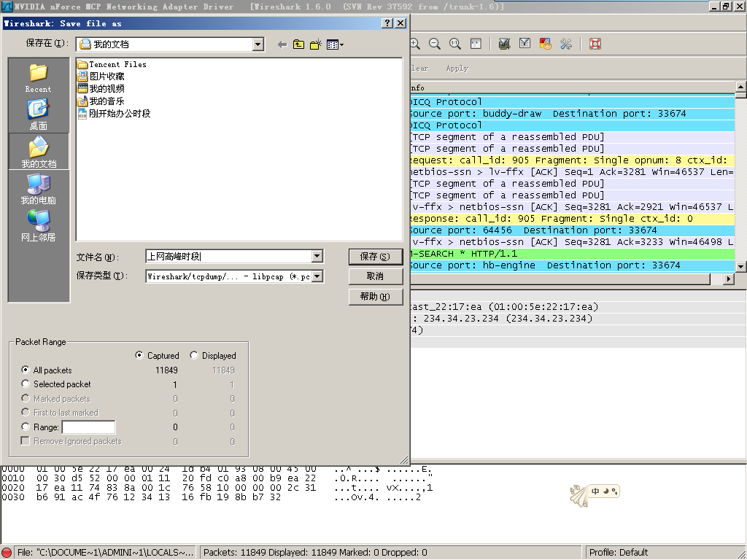Select the 刚开始办公时段 capture file
This screenshot has height=560, width=747.
coord(114,113)
